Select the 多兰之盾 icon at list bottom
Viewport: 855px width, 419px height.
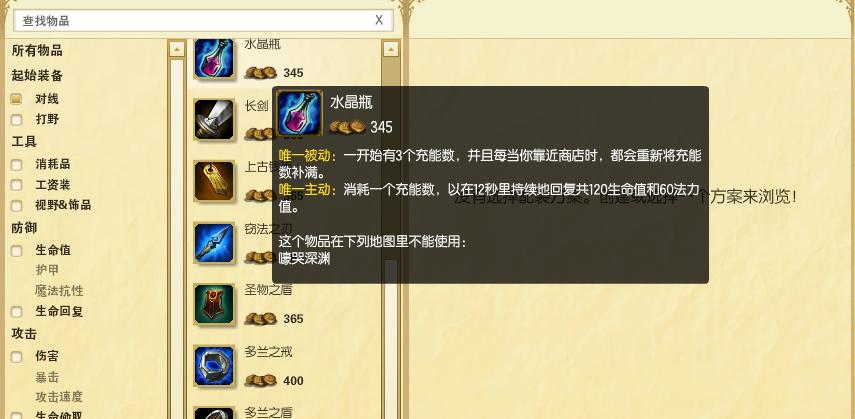214,413
